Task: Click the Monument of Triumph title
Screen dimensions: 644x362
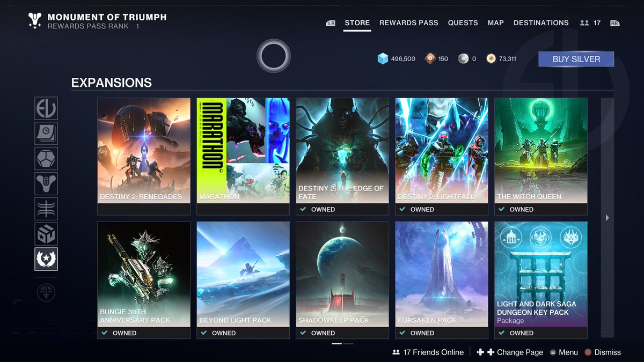Action: point(107,17)
